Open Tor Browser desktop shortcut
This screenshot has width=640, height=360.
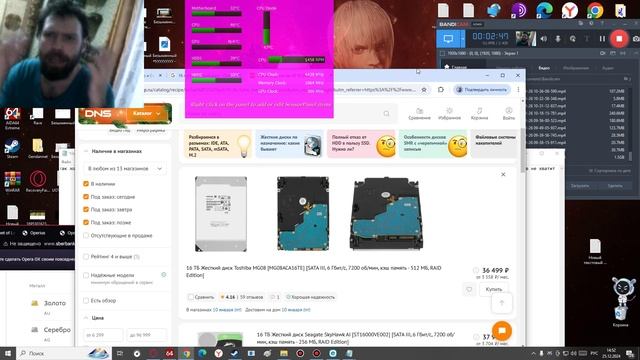pyautogui.click(x=518, y=10)
